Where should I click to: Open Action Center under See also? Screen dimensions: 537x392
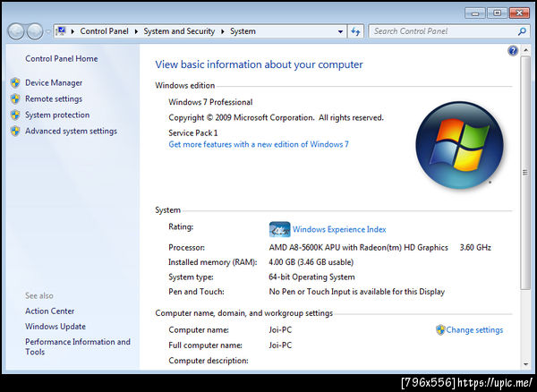coord(49,311)
